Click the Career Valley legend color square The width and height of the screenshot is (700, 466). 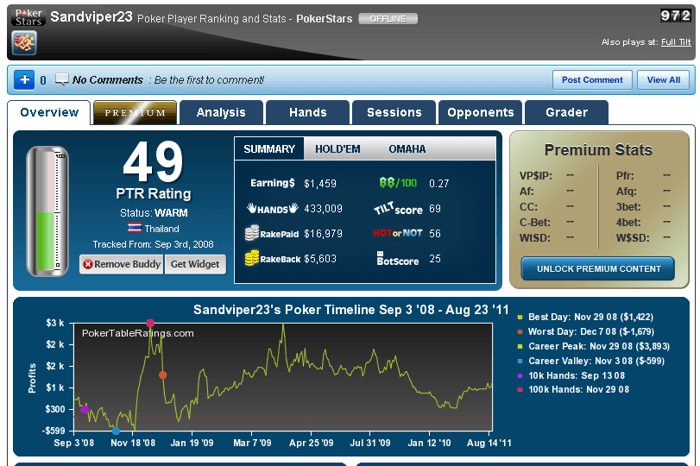point(520,361)
